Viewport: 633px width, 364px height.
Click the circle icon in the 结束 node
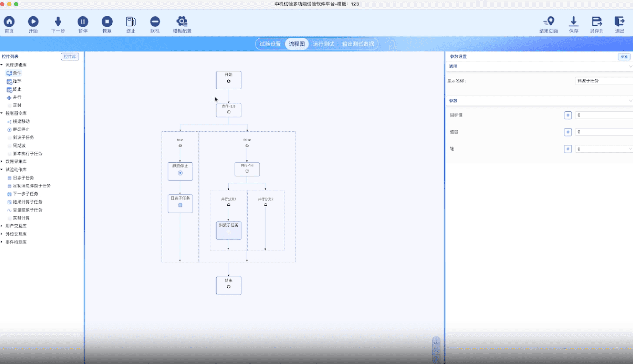[228, 287]
